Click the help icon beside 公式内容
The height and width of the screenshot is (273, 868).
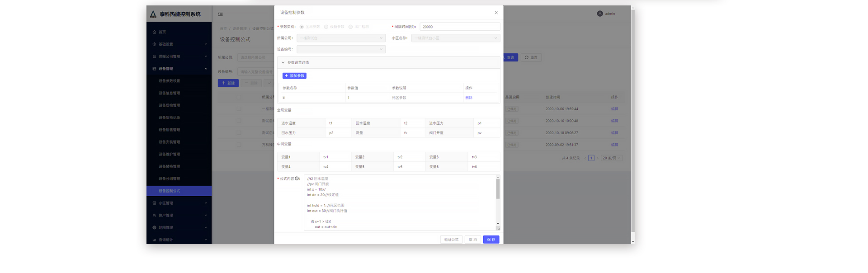pos(297,179)
